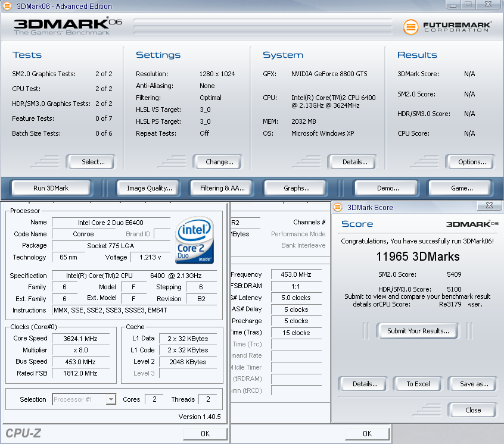
Task: Click the Instructions field listing MMX, SSE
Action: (x=134, y=310)
